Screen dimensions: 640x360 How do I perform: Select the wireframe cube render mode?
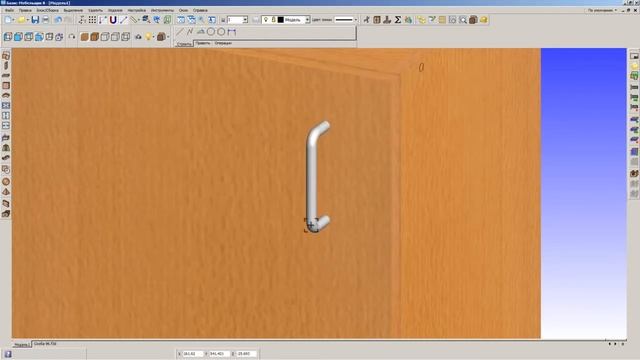tap(105, 37)
